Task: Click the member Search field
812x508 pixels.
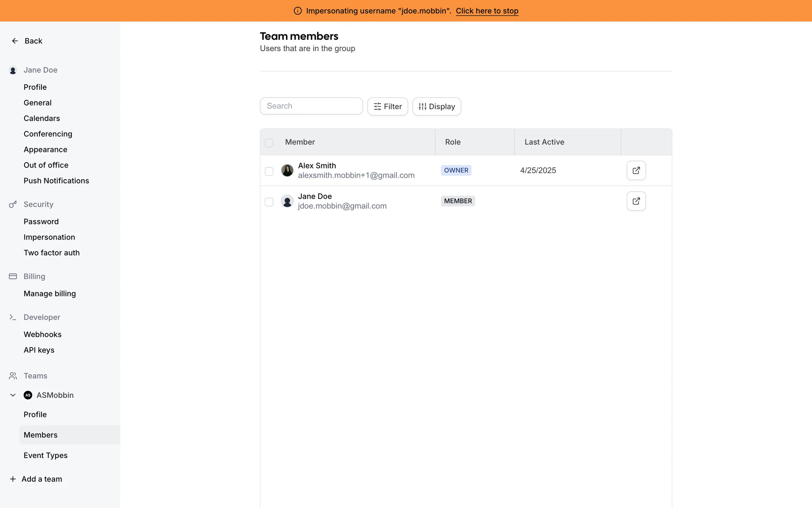Action: click(x=311, y=106)
